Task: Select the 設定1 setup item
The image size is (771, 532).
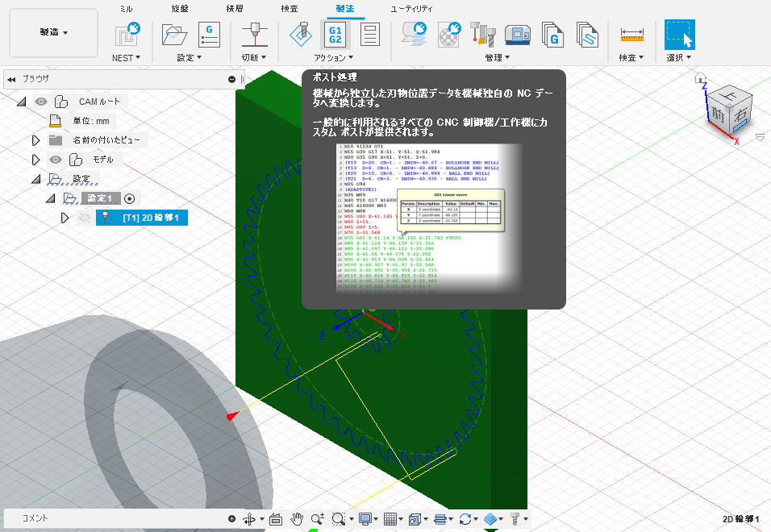Action: (x=100, y=198)
